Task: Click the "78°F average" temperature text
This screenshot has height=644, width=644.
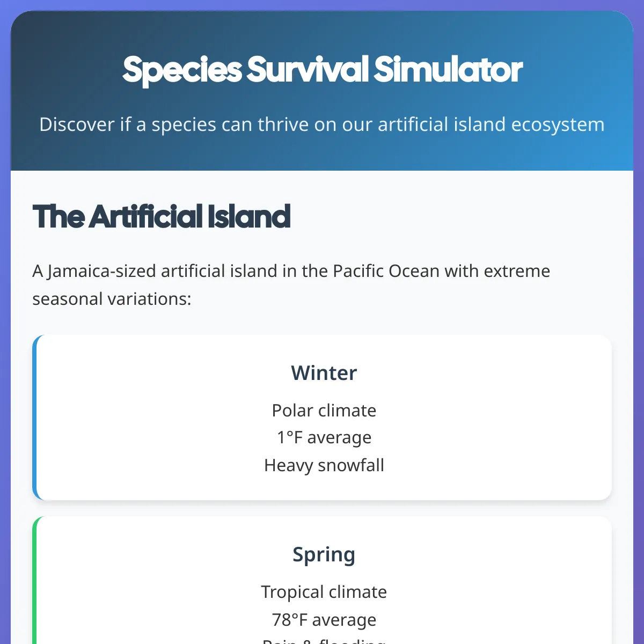Action: [x=324, y=620]
